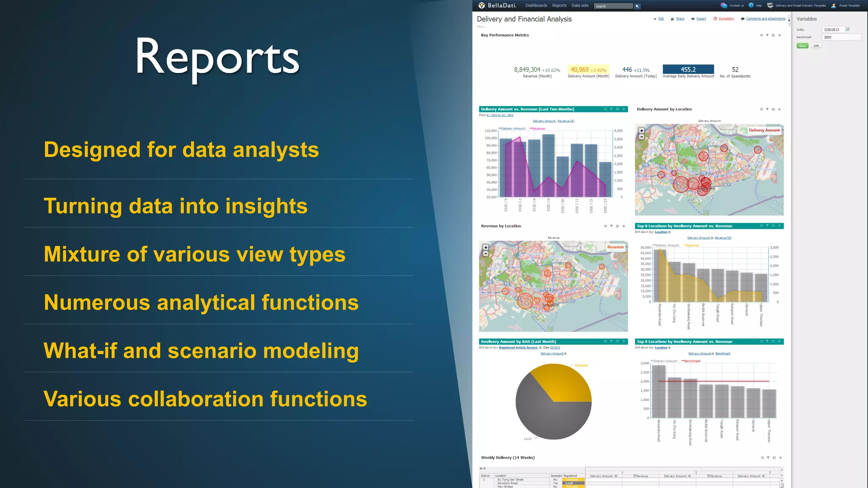Viewport: 868px width, 488px height.
Task: Click settings icon on Revenue by Location
Action: coord(605,226)
